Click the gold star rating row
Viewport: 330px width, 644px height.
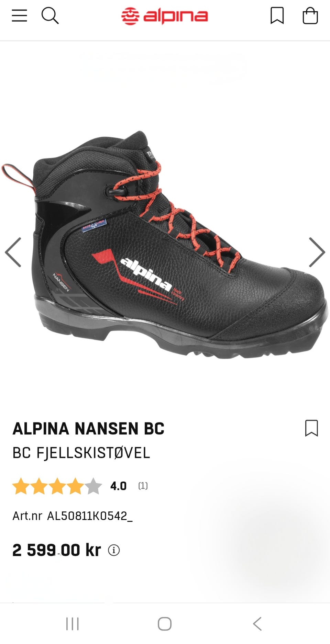[x=57, y=486]
